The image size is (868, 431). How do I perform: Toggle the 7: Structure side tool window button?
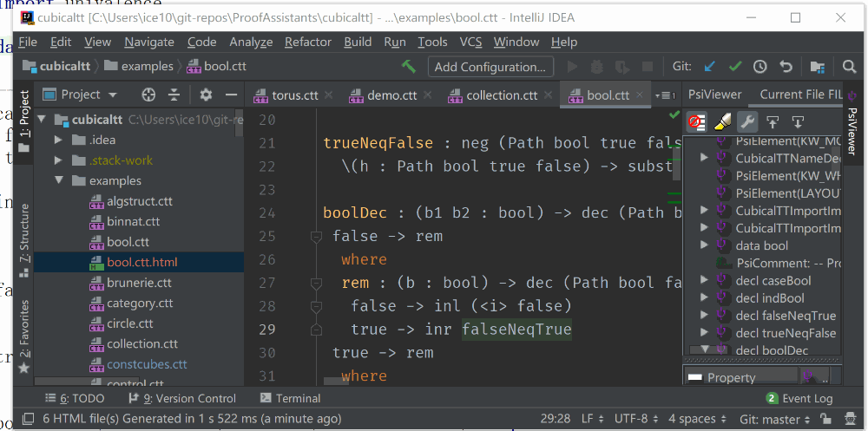click(23, 239)
